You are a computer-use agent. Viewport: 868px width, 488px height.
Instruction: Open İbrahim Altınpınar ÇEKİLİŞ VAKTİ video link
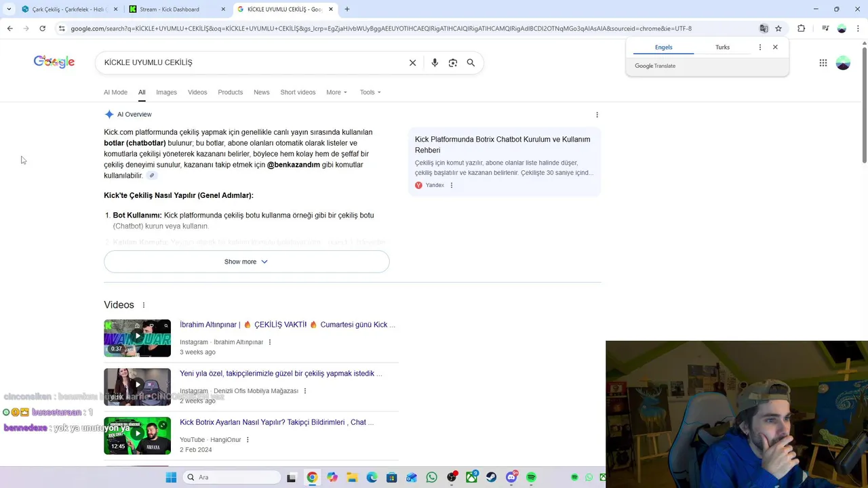[x=287, y=325]
